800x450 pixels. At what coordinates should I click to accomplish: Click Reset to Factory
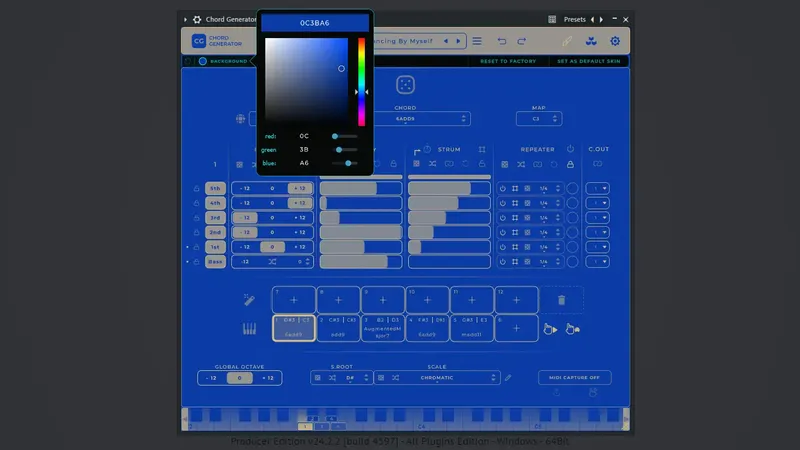pyautogui.click(x=508, y=61)
